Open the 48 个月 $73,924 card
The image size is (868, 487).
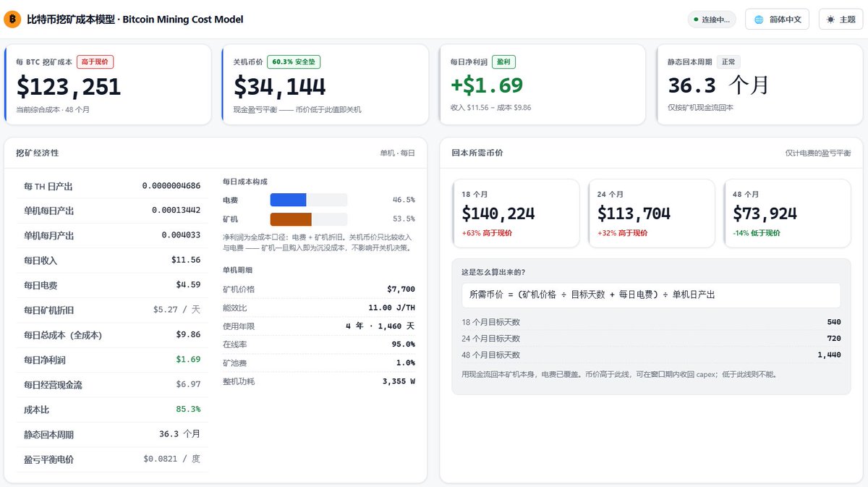click(787, 213)
